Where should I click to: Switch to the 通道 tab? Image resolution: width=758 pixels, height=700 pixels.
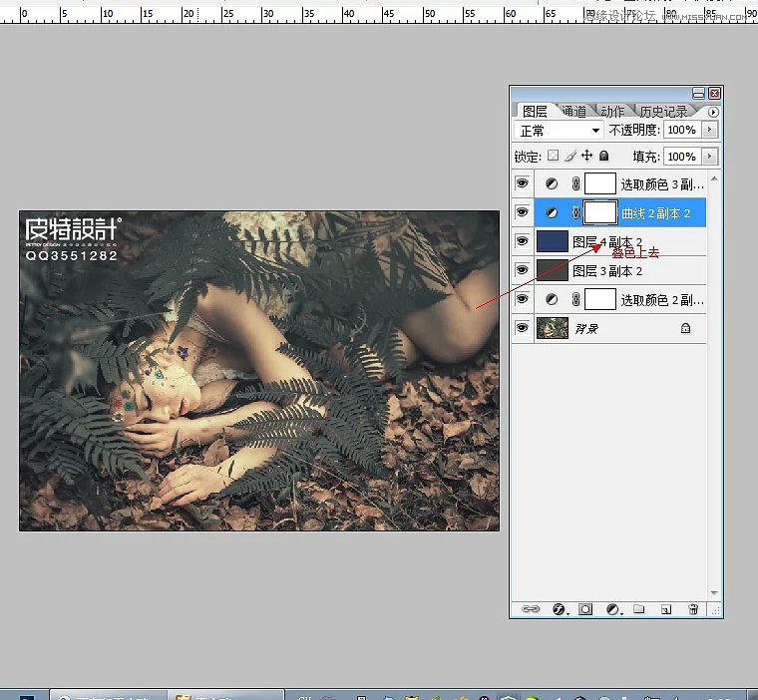click(573, 112)
